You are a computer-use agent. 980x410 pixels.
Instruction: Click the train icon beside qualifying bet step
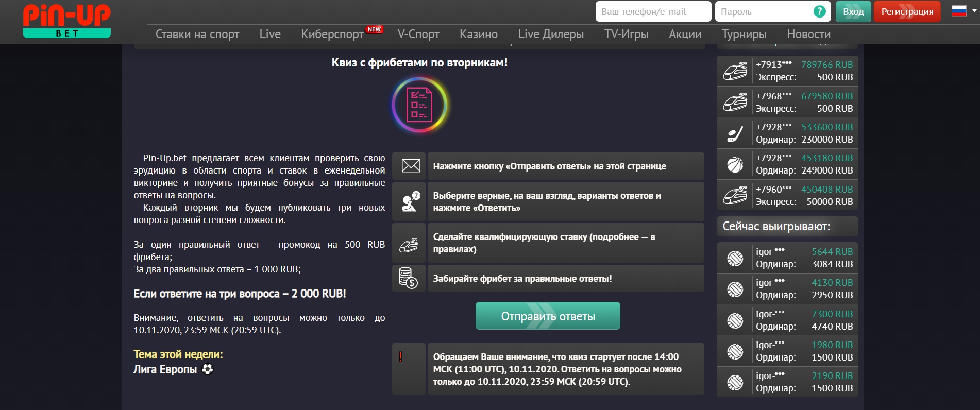click(409, 245)
